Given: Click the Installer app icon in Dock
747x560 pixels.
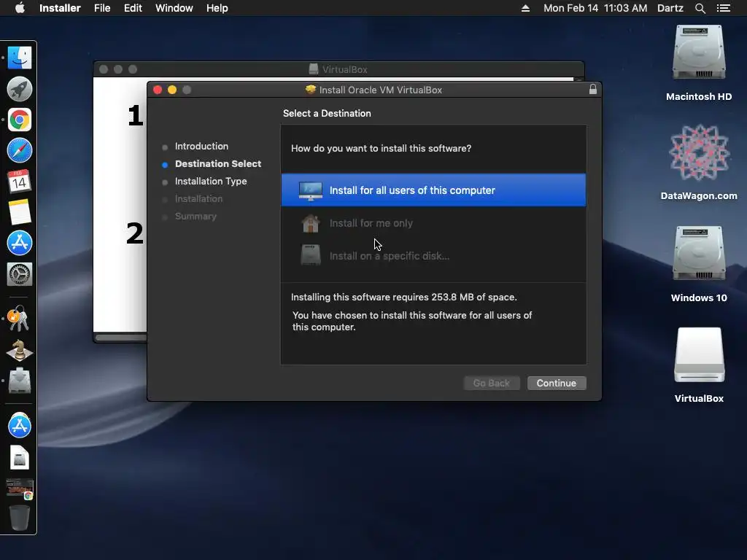Looking at the screenshot, I should [x=20, y=381].
